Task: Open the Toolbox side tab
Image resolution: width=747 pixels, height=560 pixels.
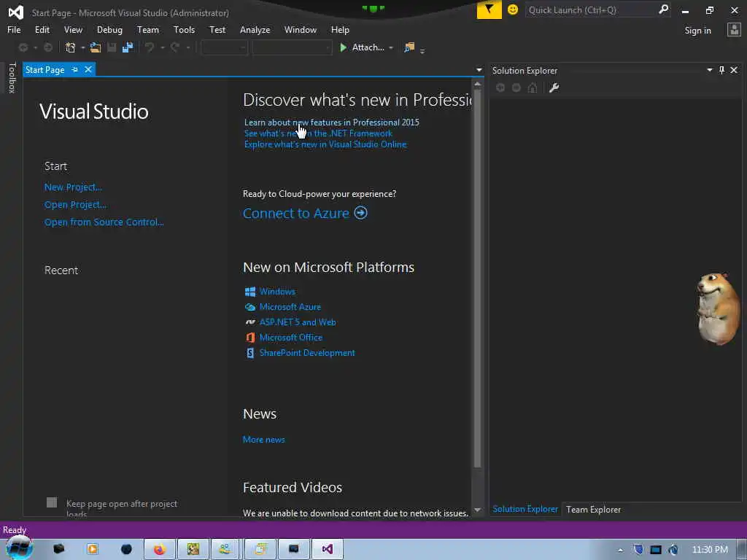Action: 12,77
